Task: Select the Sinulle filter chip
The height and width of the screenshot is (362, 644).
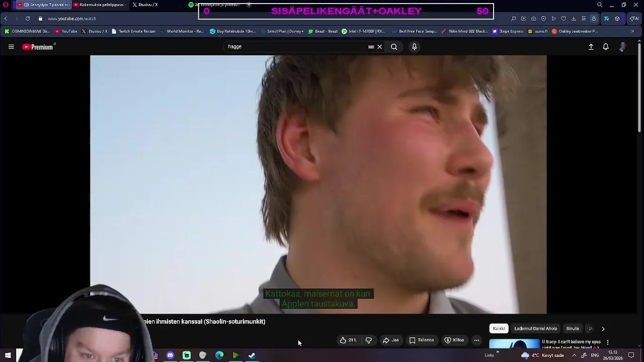Action: coord(573,329)
